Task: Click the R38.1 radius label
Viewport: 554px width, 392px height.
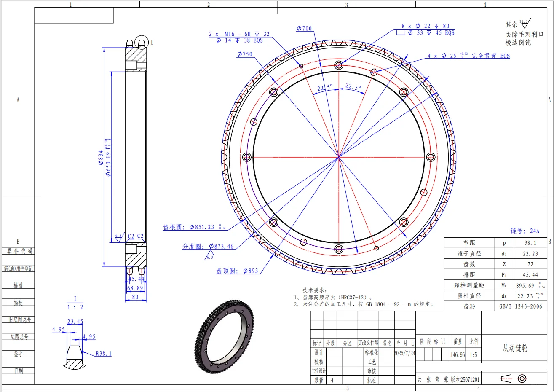Action: [104, 354]
